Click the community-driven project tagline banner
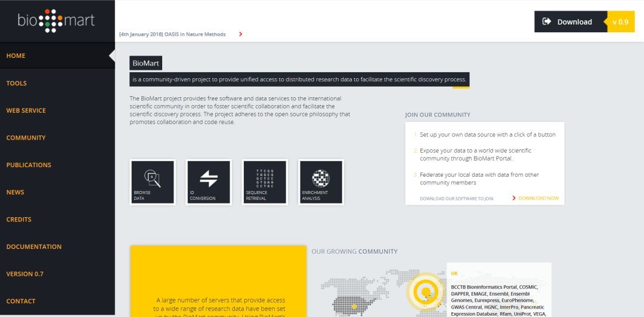Screen dimensions: 644x317 point(299,79)
